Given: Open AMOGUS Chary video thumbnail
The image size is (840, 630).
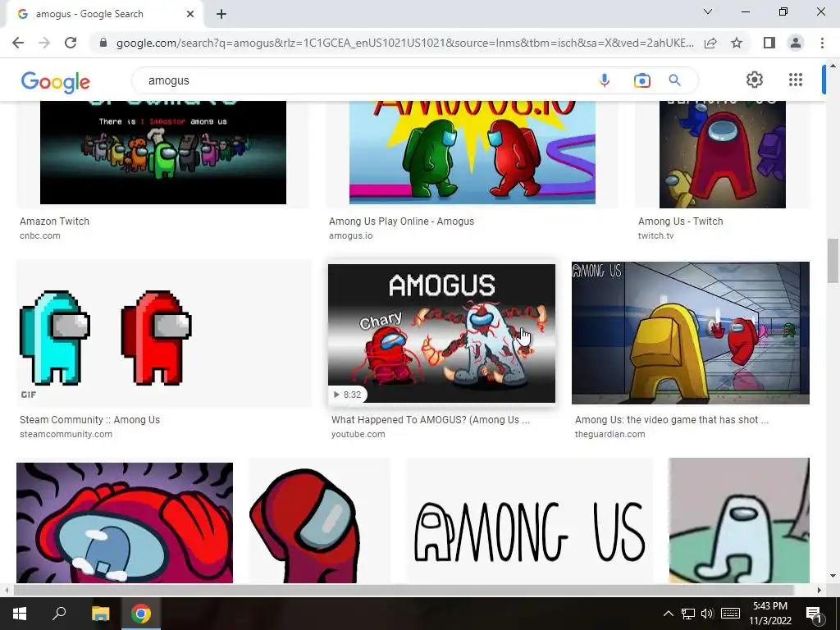Looking at the screenshot, I should pos(441,333).
